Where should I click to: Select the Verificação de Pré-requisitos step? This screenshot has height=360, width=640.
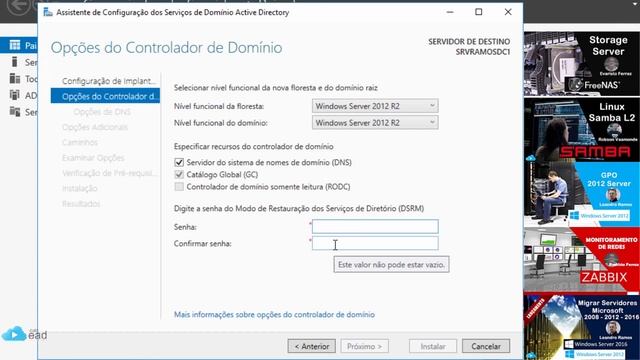click(109, 173)
